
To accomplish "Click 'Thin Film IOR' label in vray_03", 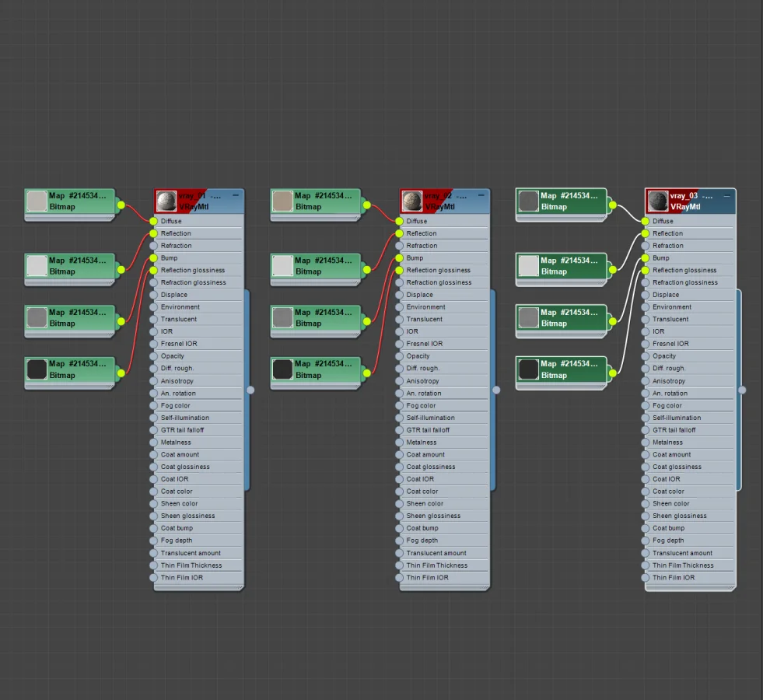I will (674, 577).
